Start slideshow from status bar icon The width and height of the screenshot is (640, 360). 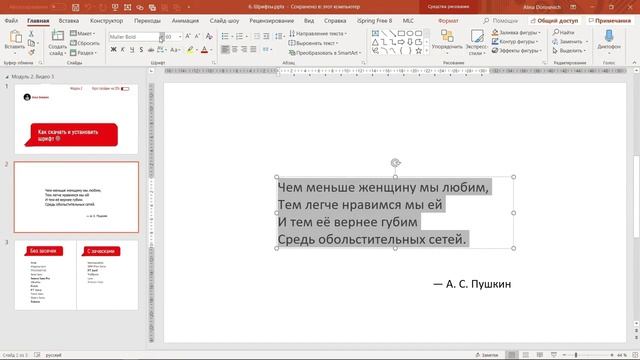[x=554, y=355]
